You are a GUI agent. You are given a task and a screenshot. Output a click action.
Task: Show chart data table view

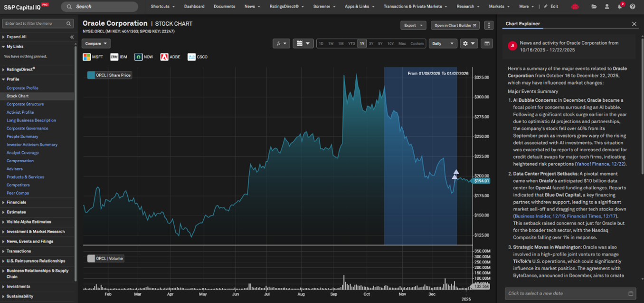[x=487, y=43]
